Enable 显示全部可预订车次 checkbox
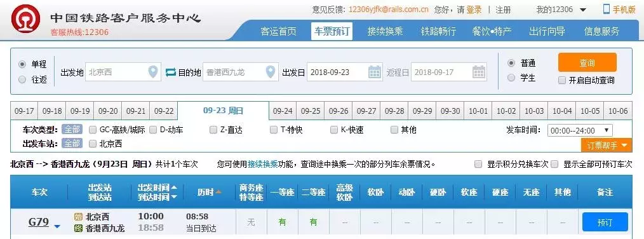644x239 pixels. pyautogui.click(x=554, y=164)
